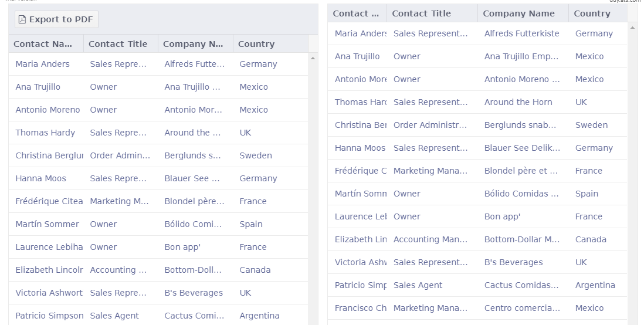644x325 pixels.
Task: Select the Sweden cell in left grid
Action: [x=255, y=155]
